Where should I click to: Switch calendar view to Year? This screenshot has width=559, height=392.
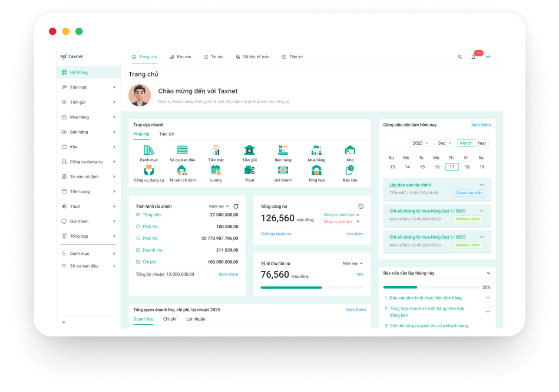[482, 143]
